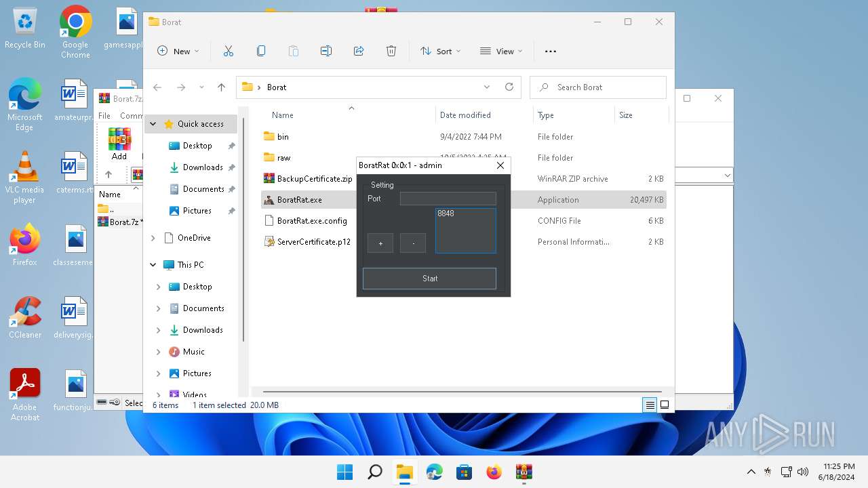868x488 pixels.
Task: Click the Port input field in BoratRat
Action: pyautogui.click(x=448, y=199)
